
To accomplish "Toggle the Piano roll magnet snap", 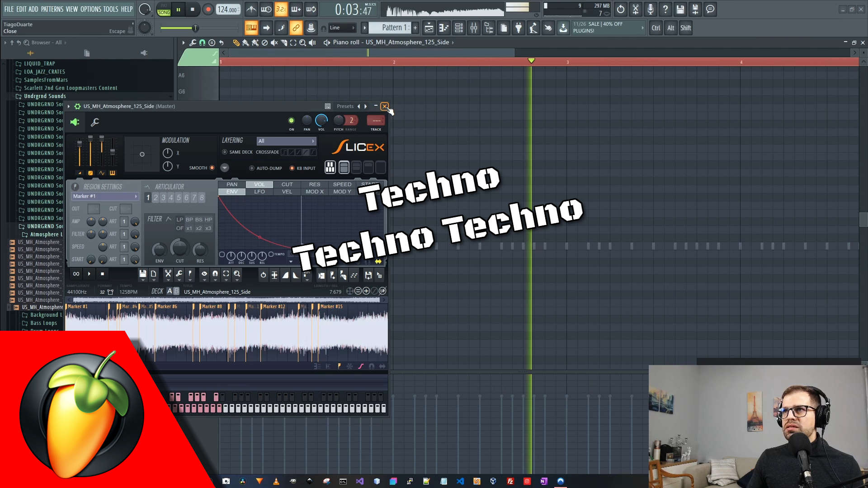I will pos(202,42).
